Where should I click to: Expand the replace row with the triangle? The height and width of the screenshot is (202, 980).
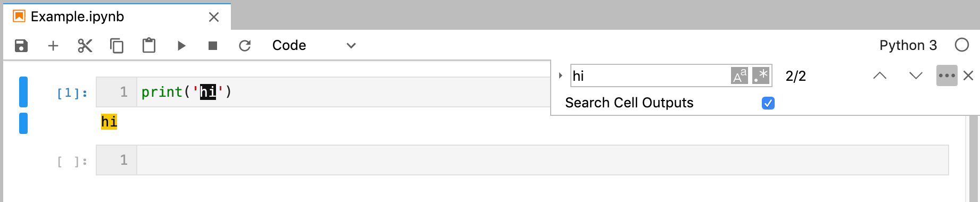tap(560, 76)
